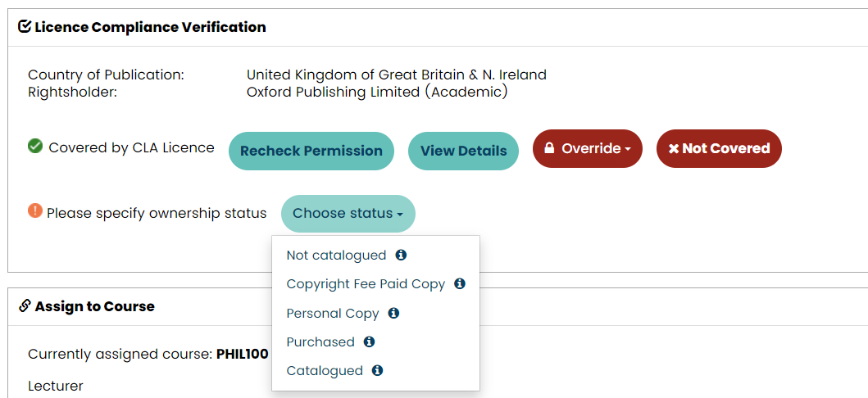Click info icon beside Catalogued option
The width and height of the screenshot is (868, 398).
[377, 370]
